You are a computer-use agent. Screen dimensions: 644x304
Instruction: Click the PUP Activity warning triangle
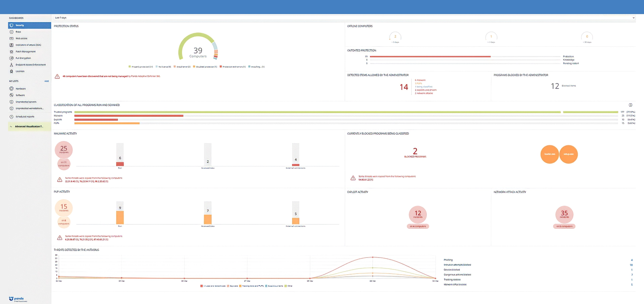(x=59, y=238)
